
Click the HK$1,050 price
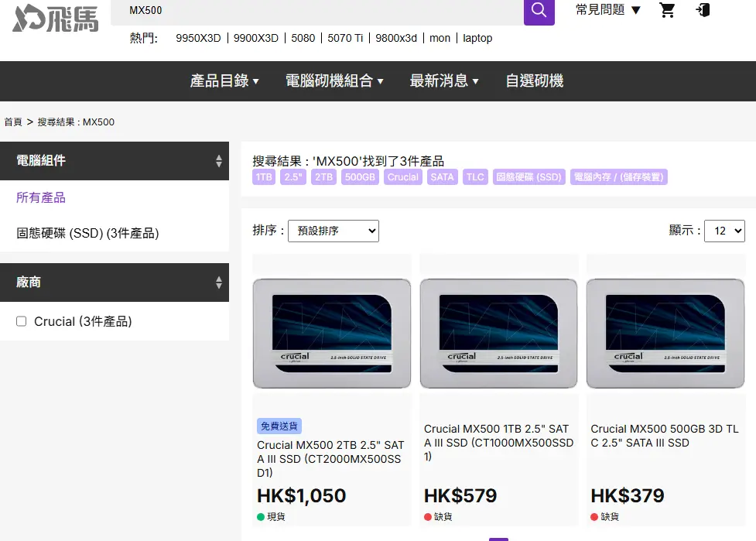[301, 495]
